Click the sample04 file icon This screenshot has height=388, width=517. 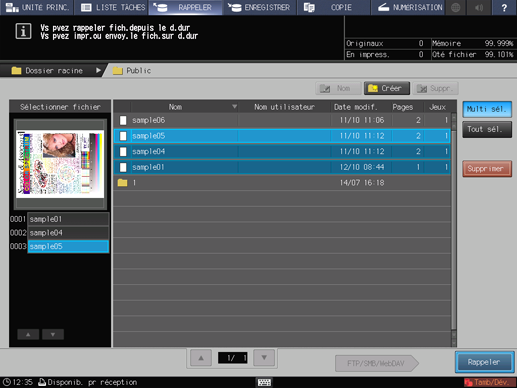pyautogui.click(x=123, y=152)
